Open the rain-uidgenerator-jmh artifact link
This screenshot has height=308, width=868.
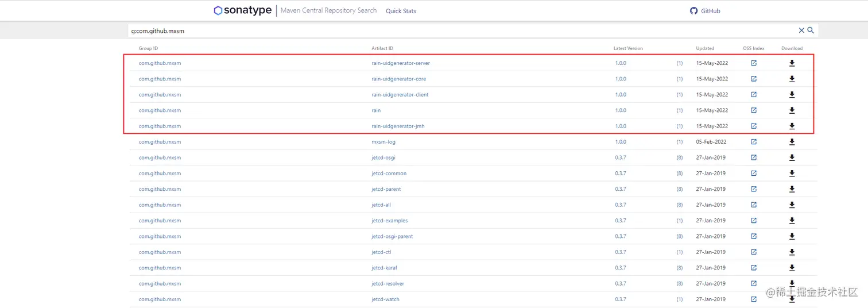(398, 126)
